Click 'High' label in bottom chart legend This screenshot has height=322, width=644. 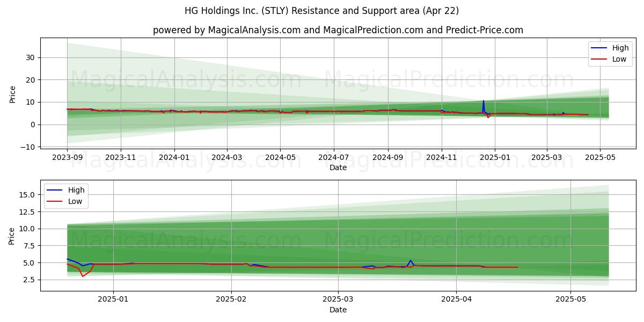coord(76,190)
